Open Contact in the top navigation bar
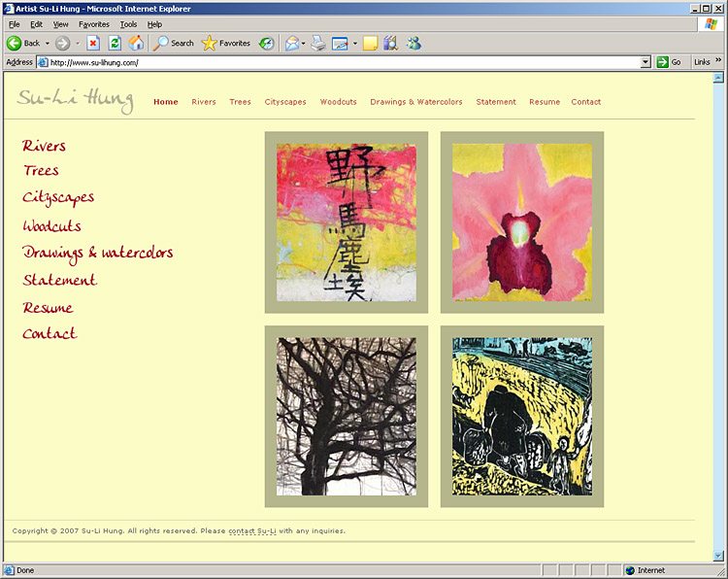The image size is (728, 579). pyautogui.click(x=586, y=102)
